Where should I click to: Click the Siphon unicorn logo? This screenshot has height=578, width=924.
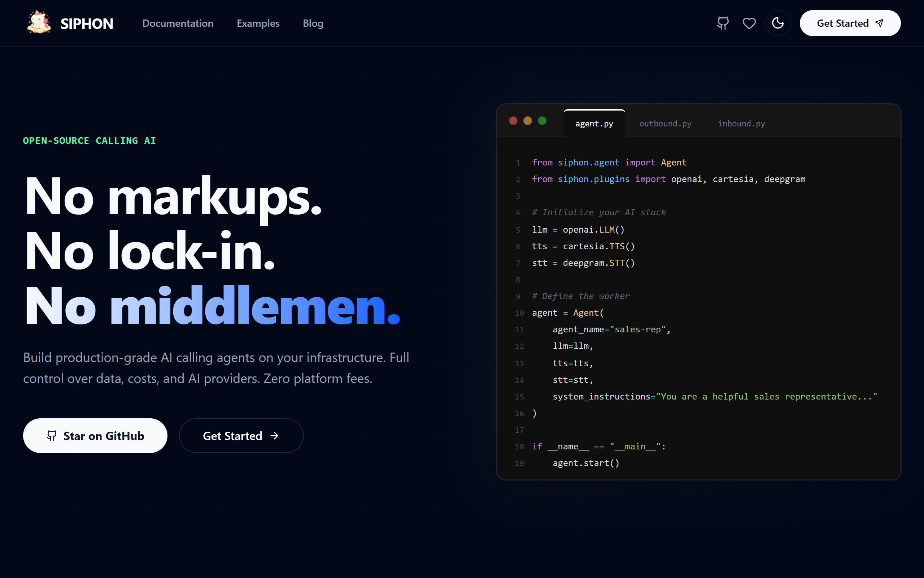39,22
